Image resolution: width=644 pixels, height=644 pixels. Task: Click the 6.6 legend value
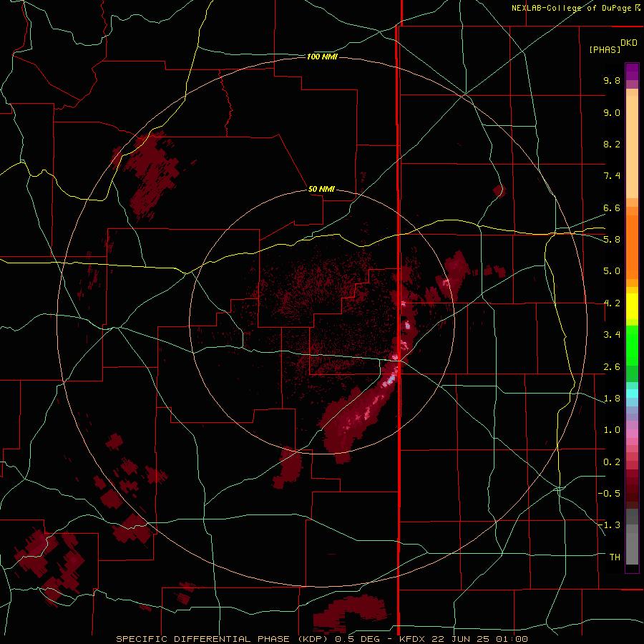click(x=612, y=208)
